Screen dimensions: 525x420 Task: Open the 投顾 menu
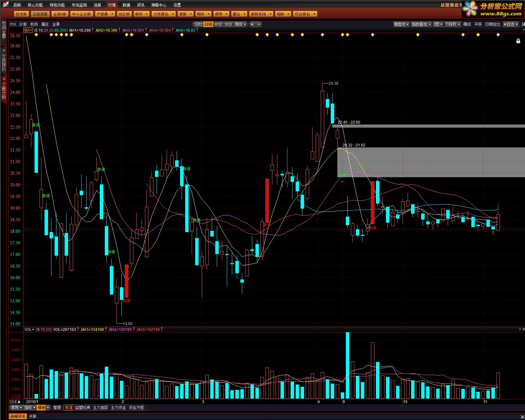coord(17,5)
